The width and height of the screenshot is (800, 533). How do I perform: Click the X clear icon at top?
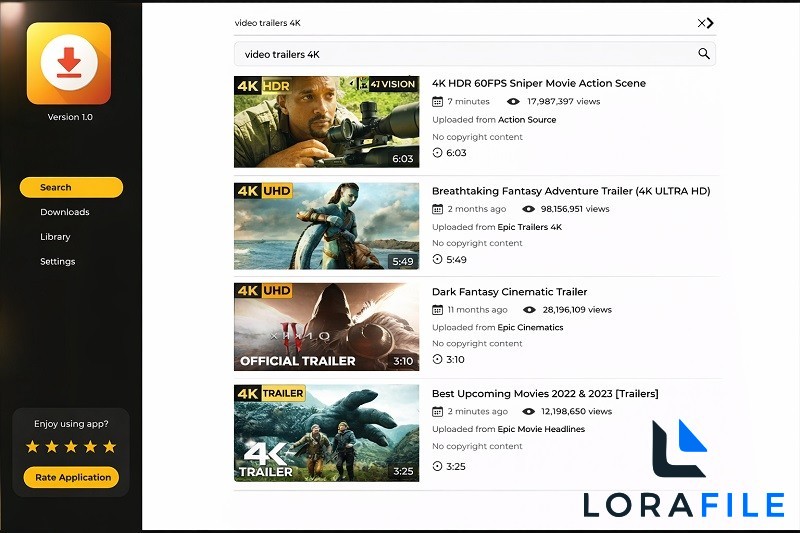coord(701,23)
